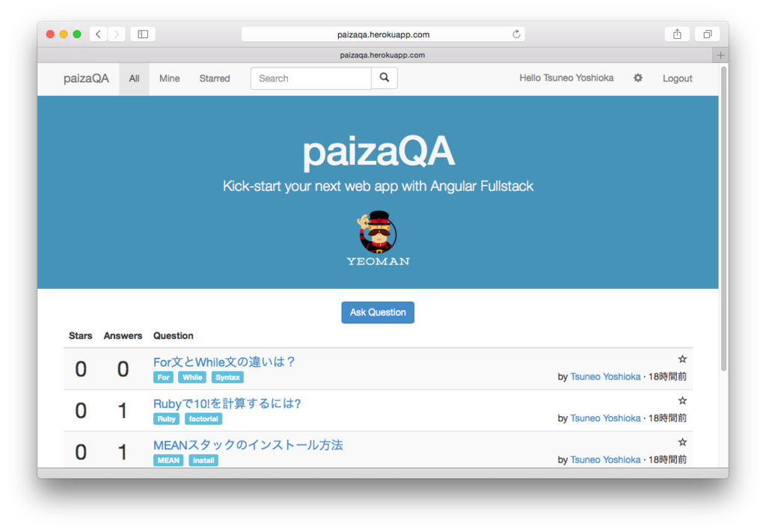Open the MEANスタックのインストール方法 question
Image resolution: width=766 pixels, height=532 pixels.
coord(248,445)
